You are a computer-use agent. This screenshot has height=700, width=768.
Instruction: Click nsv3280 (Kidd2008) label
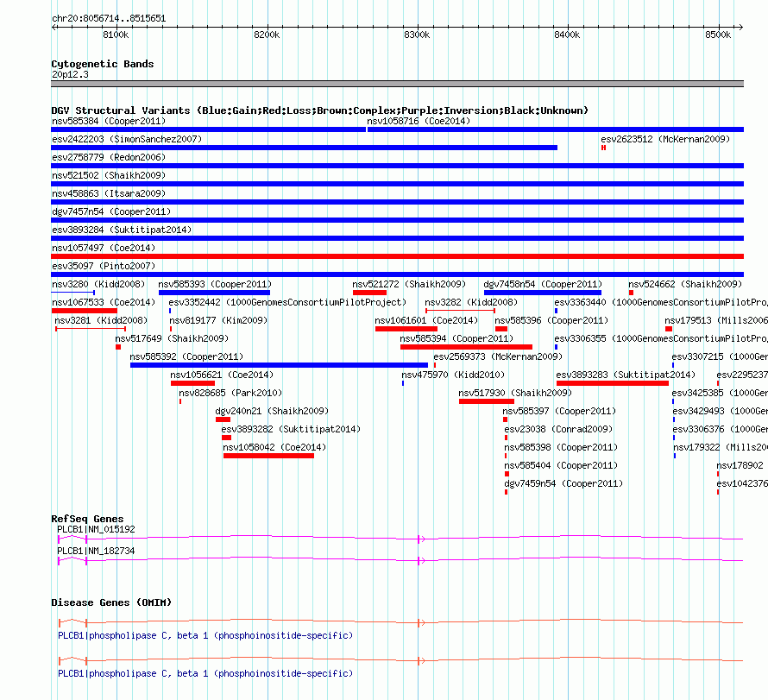pos(98,284)
